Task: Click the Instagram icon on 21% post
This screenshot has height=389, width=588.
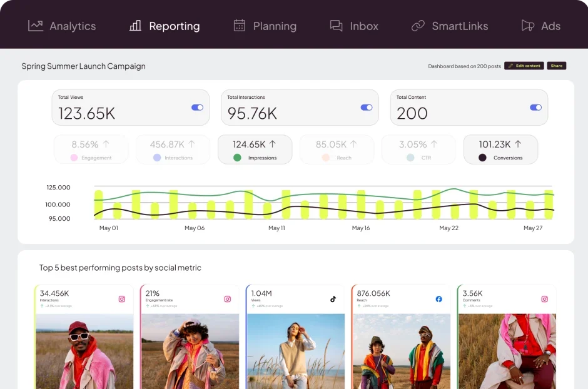Action: coord(228,299)
